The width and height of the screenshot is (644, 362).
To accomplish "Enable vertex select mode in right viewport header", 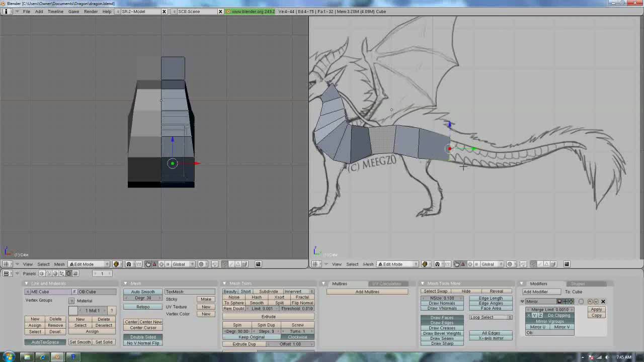I will pos(533,264).
